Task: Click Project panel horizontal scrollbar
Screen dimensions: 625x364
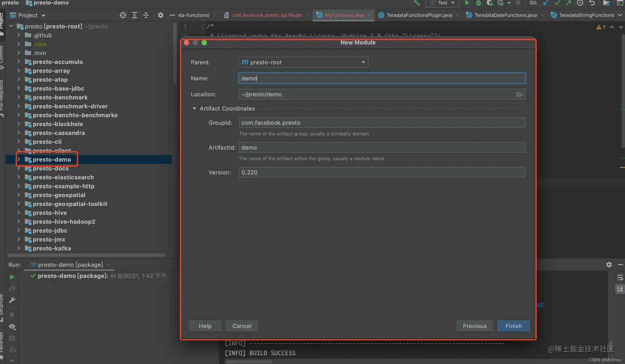Action: (86, 255)
